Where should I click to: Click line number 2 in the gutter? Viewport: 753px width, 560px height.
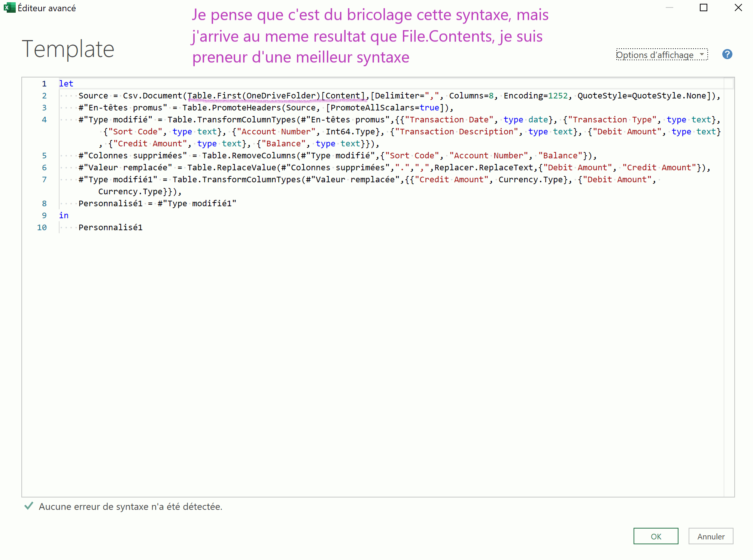click(x=44, y=96)
